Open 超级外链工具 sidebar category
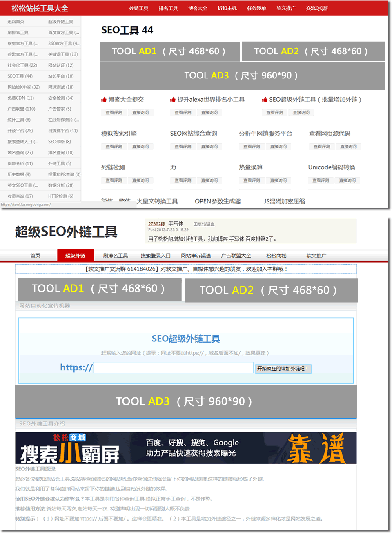 click(60, 22)
